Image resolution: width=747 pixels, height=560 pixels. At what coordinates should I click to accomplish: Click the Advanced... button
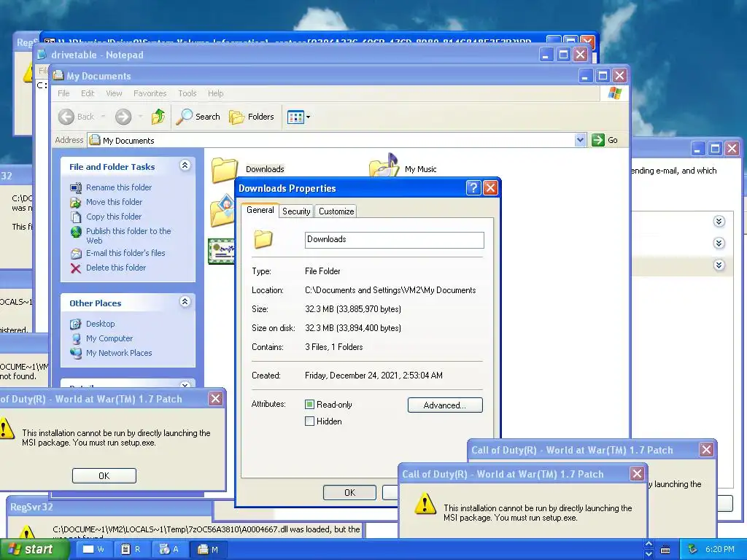[445, 405]
